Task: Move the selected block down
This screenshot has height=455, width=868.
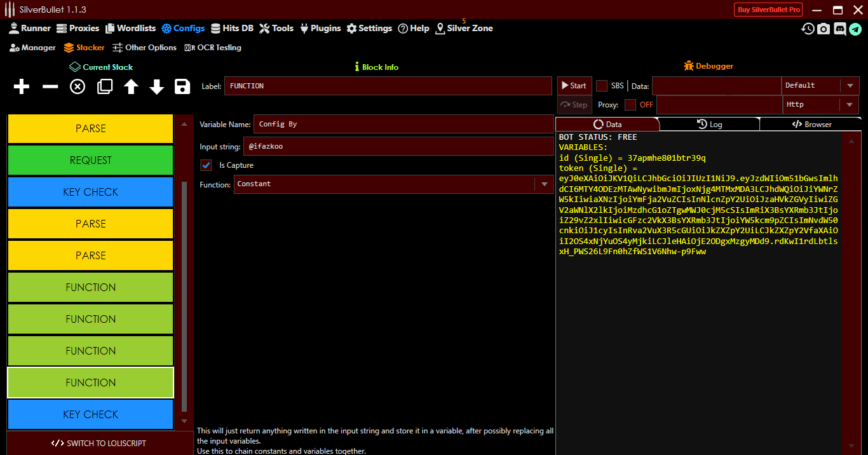Action: (157, 86)
